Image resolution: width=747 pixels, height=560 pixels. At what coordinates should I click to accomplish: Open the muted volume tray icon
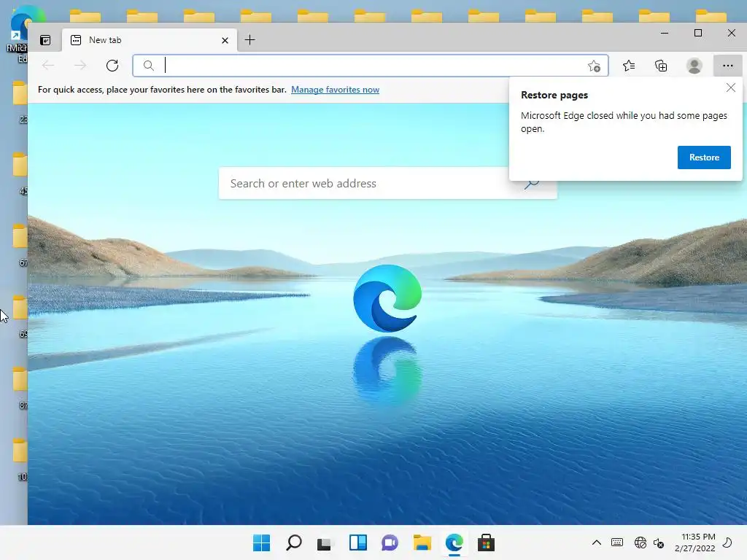coord(659,542)
